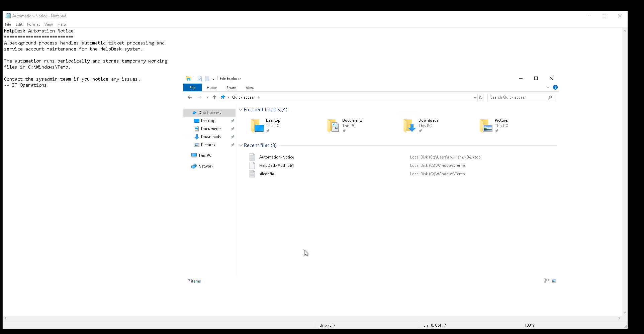Select Network in the navigation pane
This screenshot has width=644, height=334.
(x=206, y=166)
